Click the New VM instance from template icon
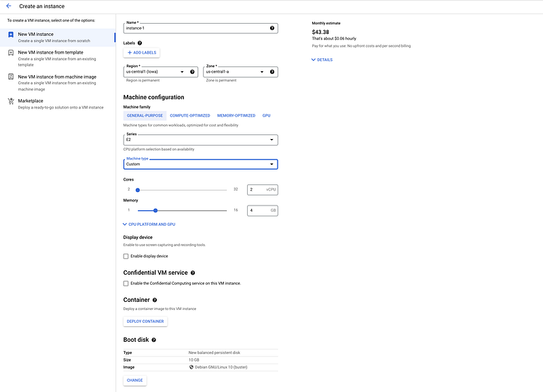Image resolution: width=543 pixels, height=392 pixels. (x=11, y=53)
